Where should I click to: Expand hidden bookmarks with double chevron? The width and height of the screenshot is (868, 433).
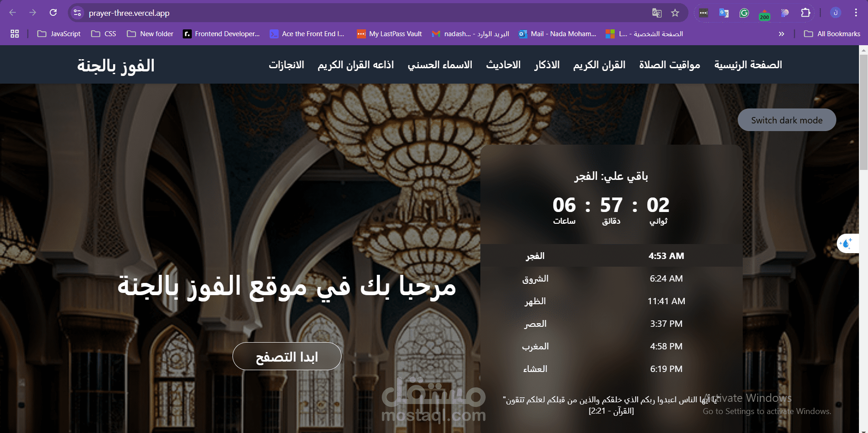pyautogui.click(x=781, y=33)
